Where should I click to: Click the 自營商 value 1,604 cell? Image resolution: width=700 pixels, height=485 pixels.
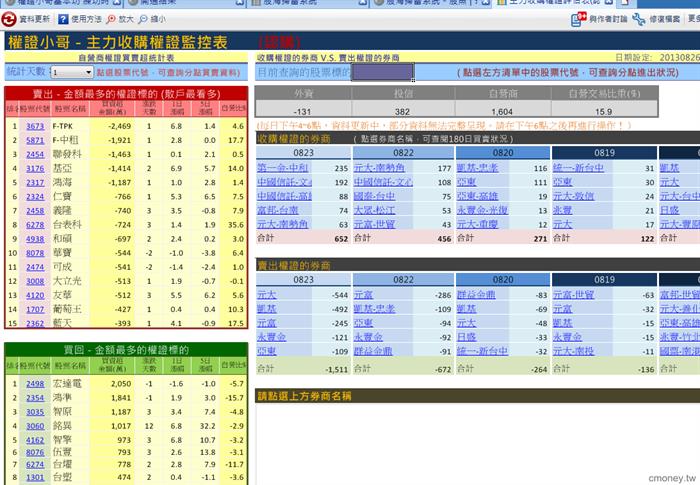(503, 111)
